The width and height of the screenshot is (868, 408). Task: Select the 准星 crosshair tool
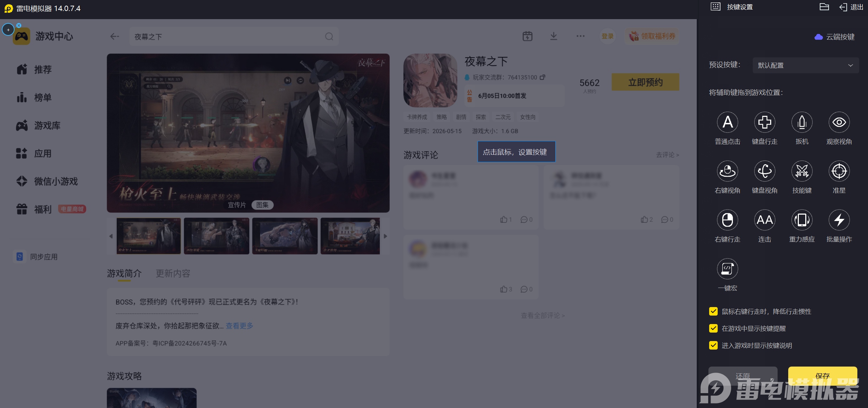tap(839, 171)
